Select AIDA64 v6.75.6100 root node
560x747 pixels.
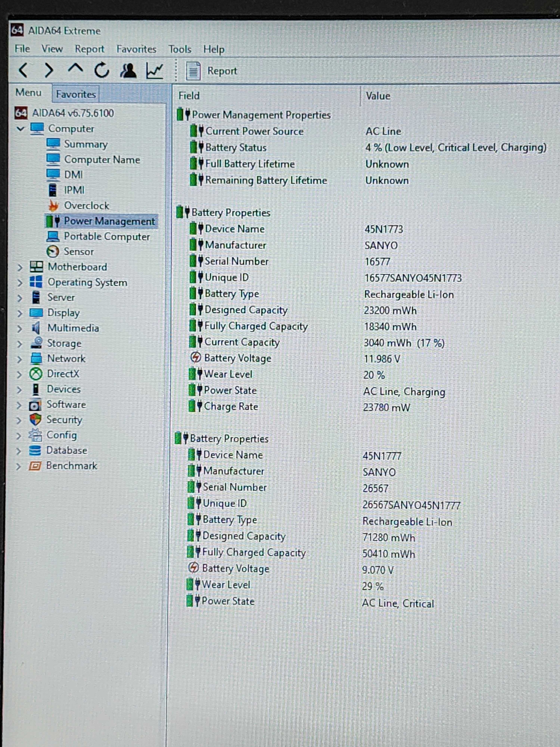73,113
